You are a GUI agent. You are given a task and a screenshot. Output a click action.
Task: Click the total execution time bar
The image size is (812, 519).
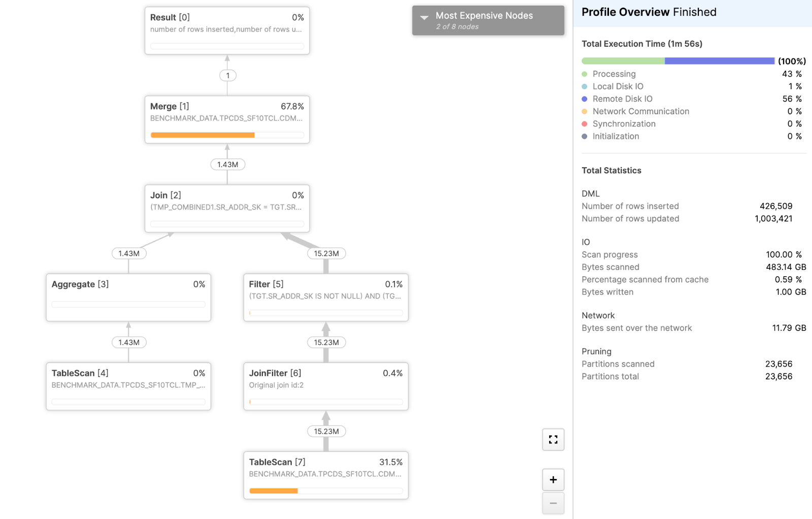pos(678,61)
